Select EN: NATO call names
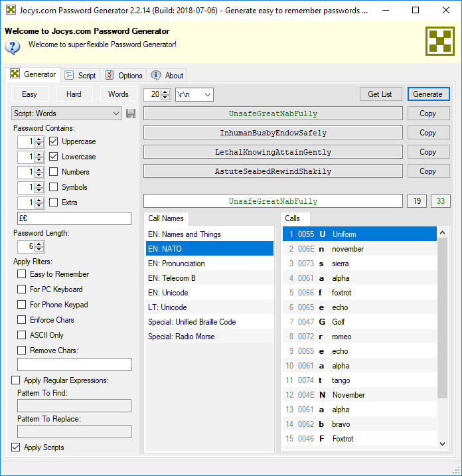This screenshot has width=462, height=476. (x=210, y=249)
